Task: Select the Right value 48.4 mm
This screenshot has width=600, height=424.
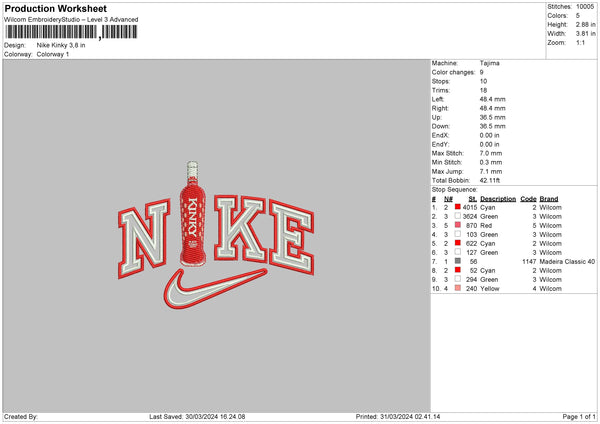Action: (492, 108)
